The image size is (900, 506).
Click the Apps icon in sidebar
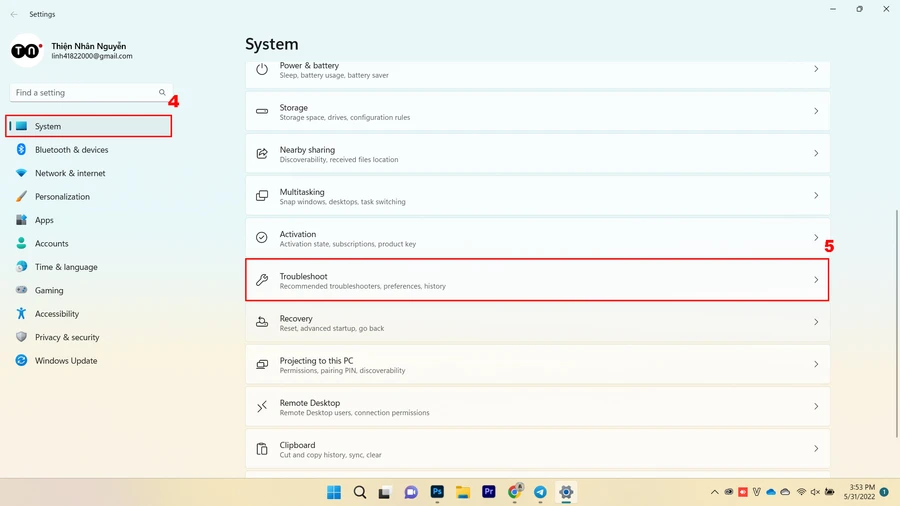tap(21, 220)
